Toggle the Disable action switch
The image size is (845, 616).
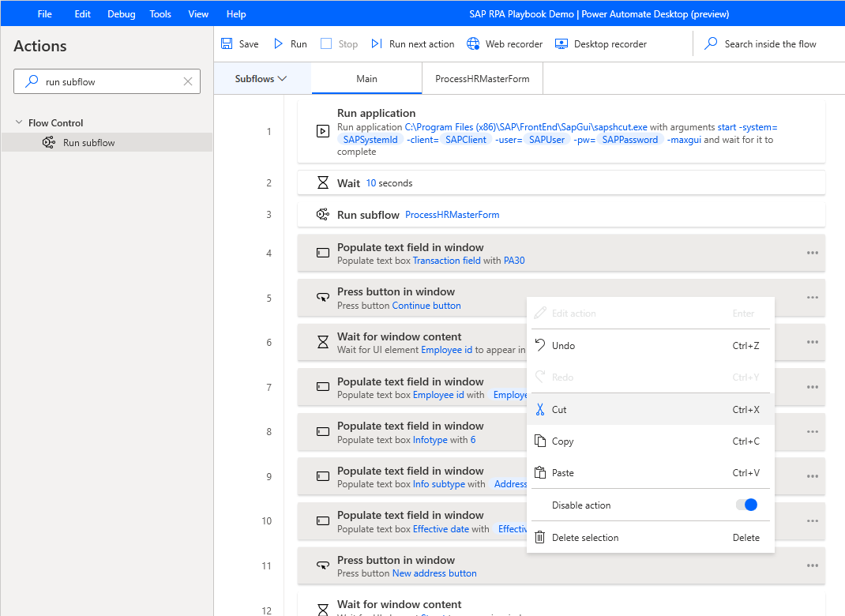pos(747,505)
